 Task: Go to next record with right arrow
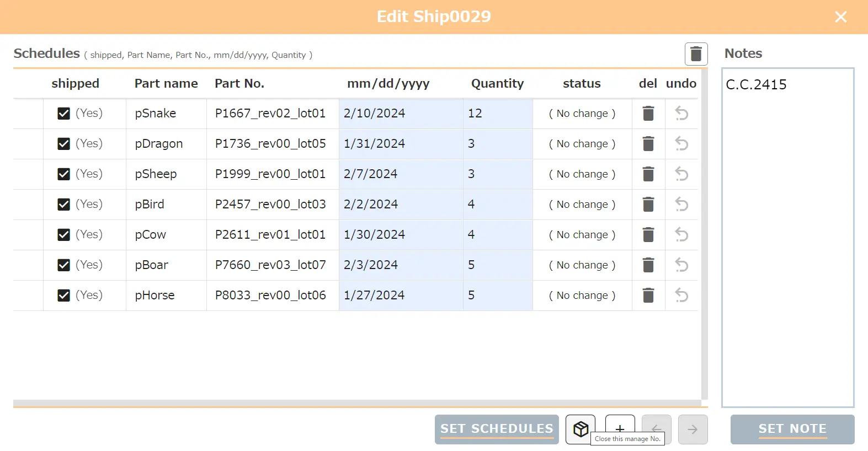[x=693, y=429]
